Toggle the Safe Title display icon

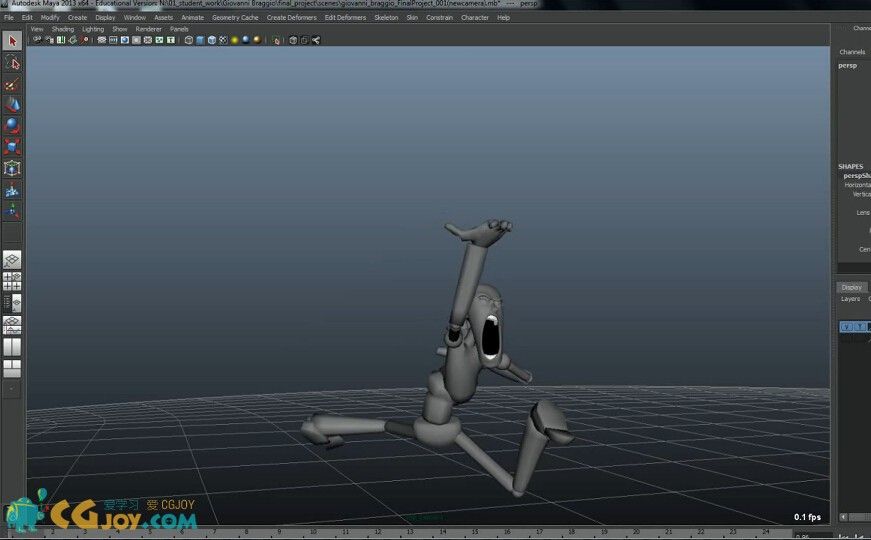[171, 40]
